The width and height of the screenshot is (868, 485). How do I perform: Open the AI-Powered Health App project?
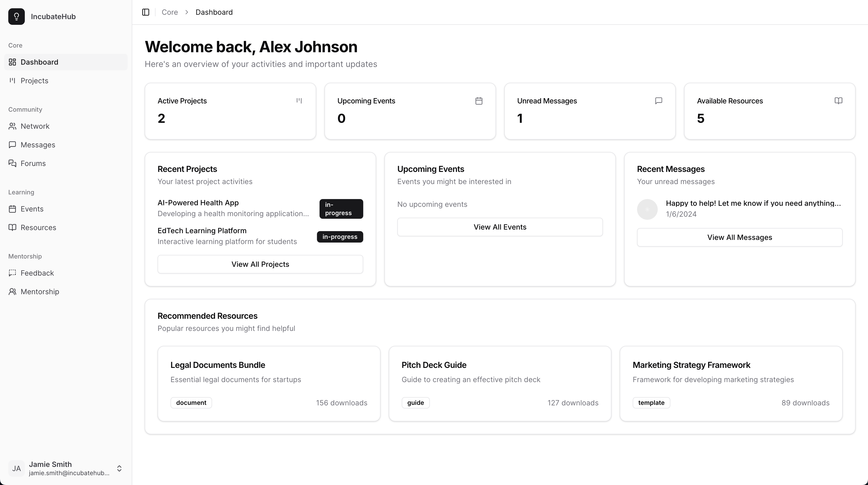coord(198,203)
